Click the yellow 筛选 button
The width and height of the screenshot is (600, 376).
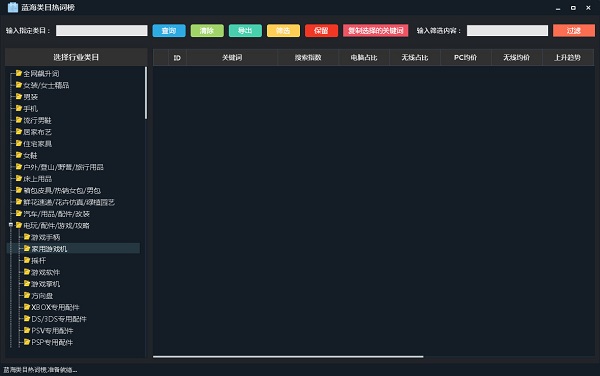tap(283, 31)
